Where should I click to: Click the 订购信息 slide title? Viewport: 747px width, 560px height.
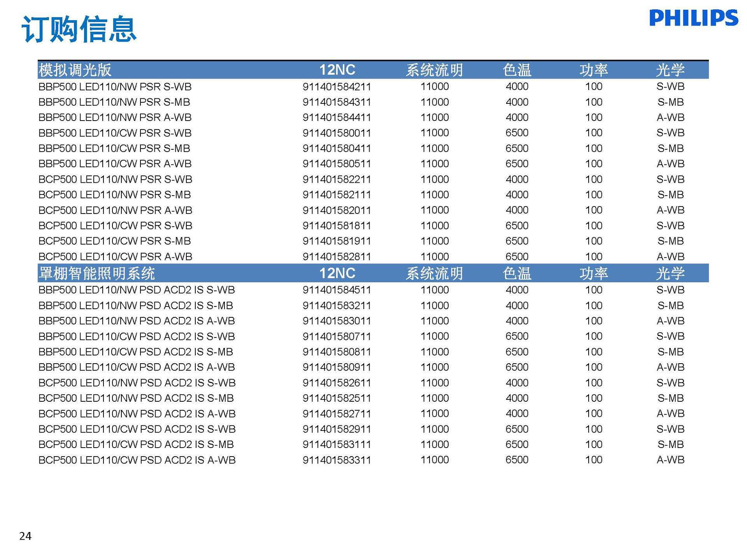tap(79, 29)
